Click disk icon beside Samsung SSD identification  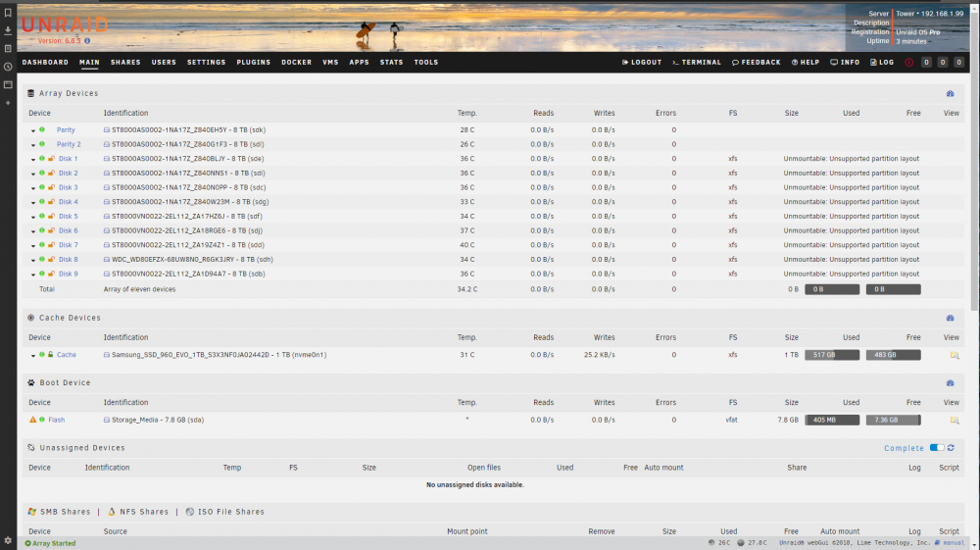106,355
